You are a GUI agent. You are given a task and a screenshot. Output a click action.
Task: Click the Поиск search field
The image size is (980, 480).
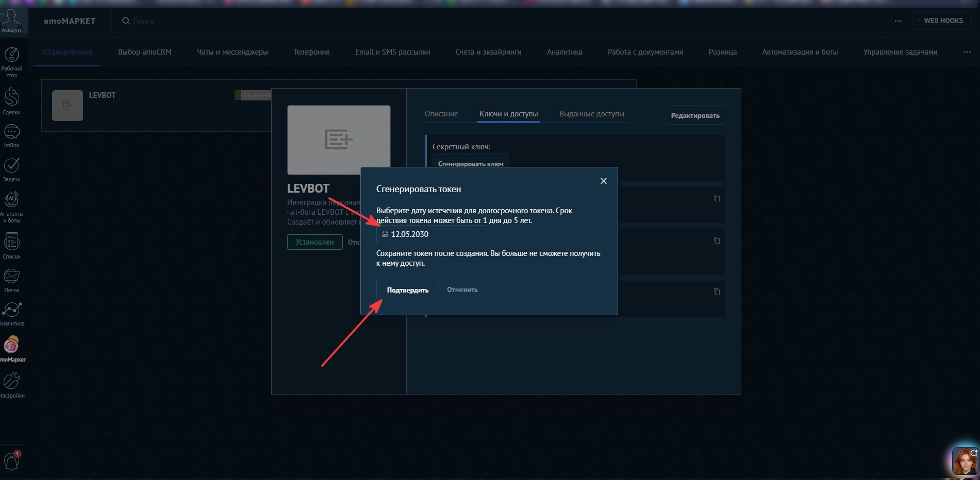click(144, 22)
